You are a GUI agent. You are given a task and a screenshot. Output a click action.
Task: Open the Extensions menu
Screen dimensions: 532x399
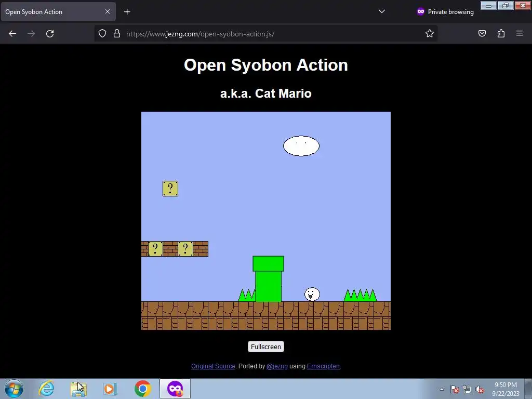pyautogui.click(x=501, y=33)
